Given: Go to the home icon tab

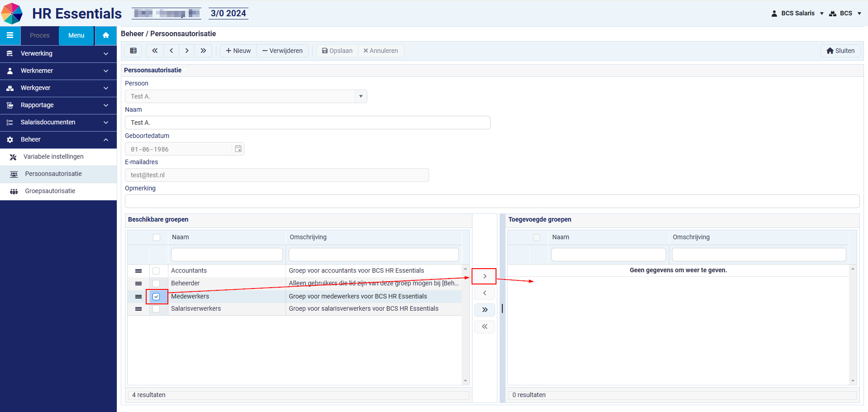Looking at the screenshot, I should (106, 35).
